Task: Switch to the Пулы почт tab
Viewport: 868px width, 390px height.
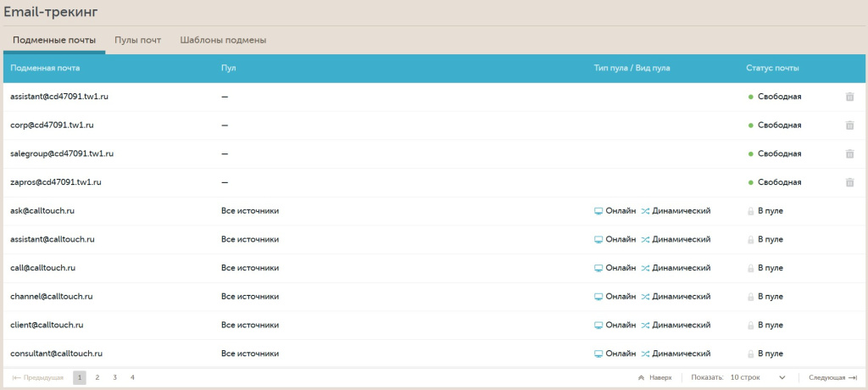Action: pyautogui.click(x=138, y=41)
